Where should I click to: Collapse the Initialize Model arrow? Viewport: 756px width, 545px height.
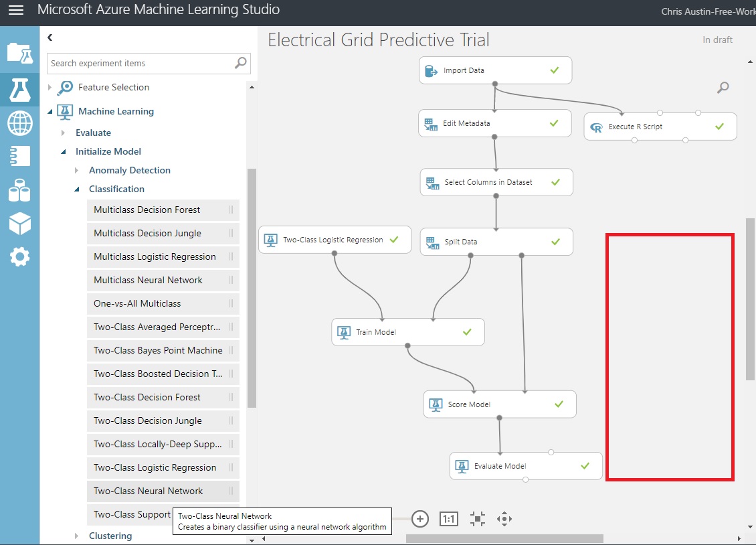63,151
